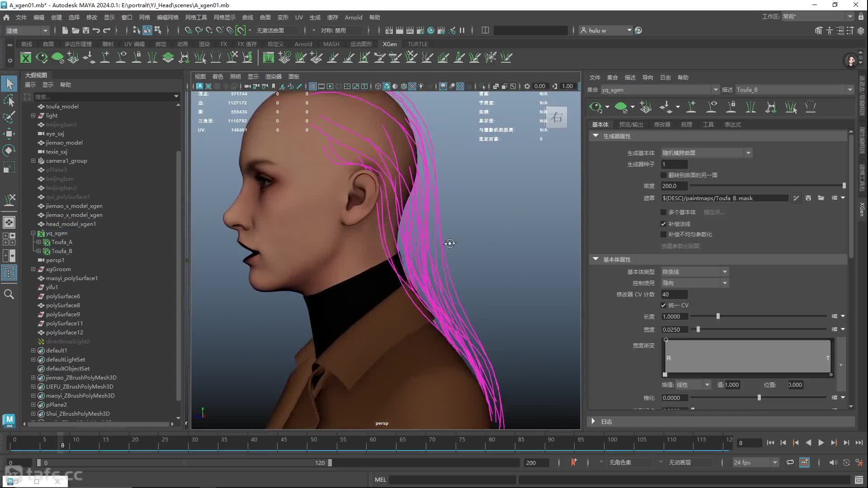
Task: Click the XGen panel eye preview icon
Action: tap(595, 107)
